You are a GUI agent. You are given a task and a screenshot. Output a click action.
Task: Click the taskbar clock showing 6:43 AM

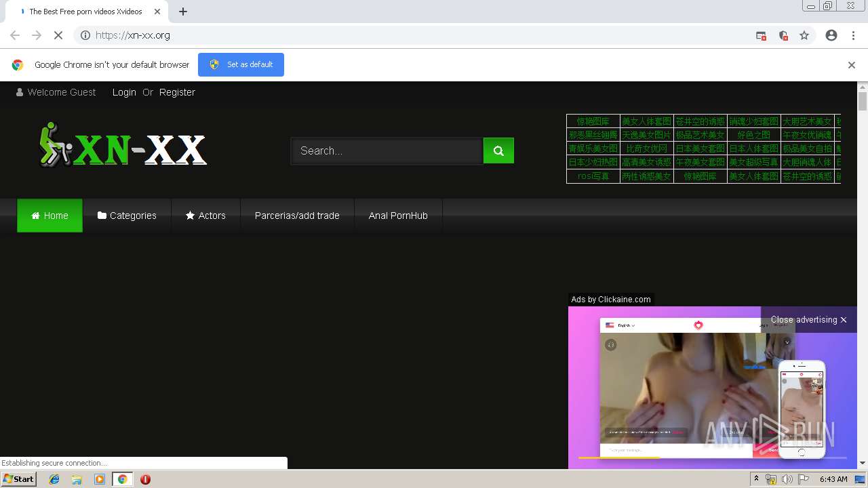point(833,479)
